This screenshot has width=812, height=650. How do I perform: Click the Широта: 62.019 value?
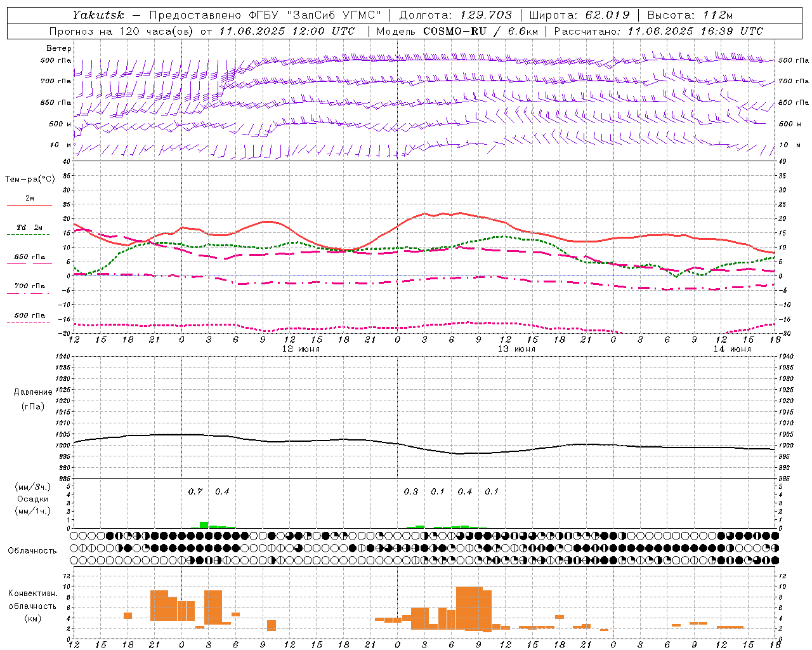[579, 15]
